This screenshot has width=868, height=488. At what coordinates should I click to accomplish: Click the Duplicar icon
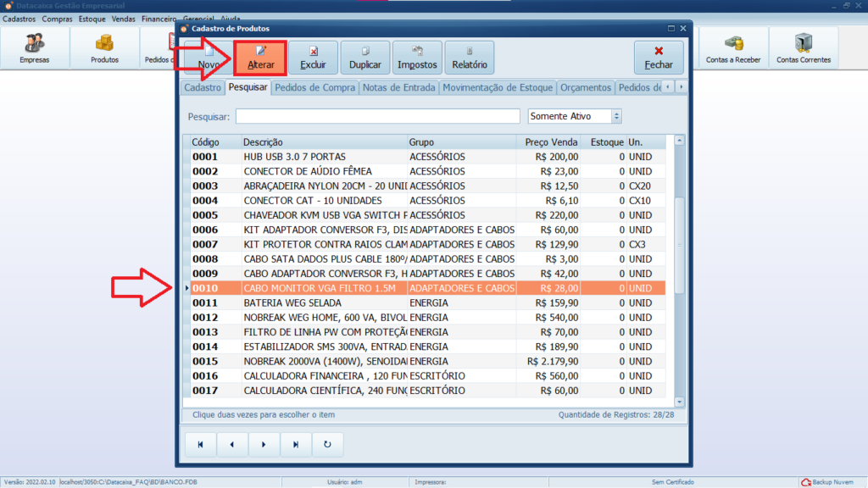pos(364,57)
